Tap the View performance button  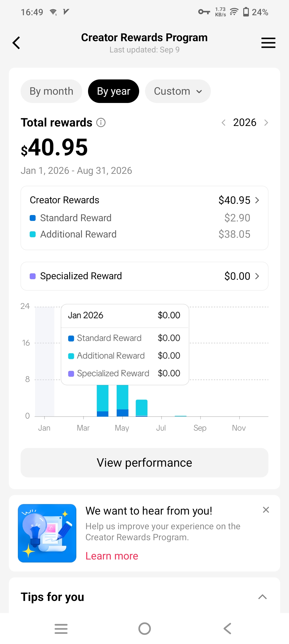tap(144, 463)
